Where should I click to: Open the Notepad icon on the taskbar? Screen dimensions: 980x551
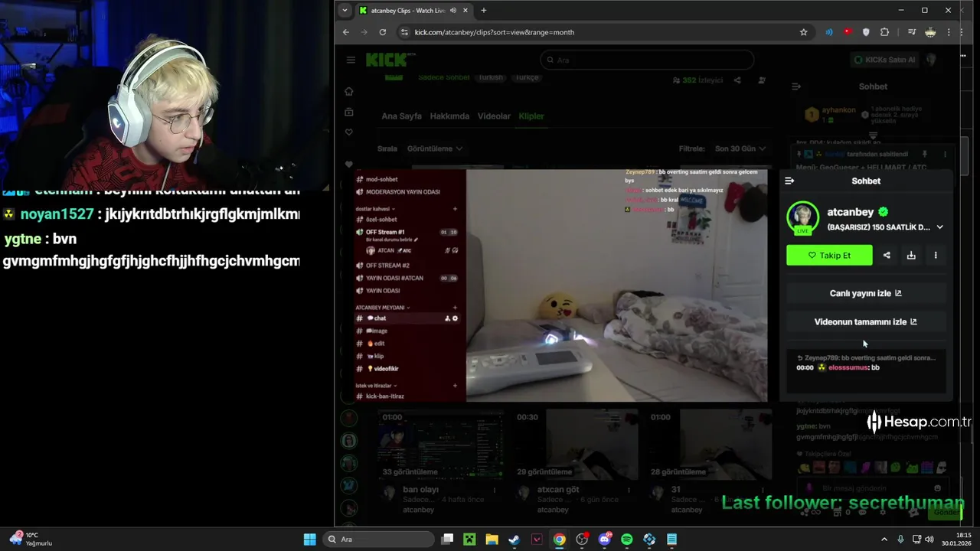pyautogui.click(x=671, y=540)
